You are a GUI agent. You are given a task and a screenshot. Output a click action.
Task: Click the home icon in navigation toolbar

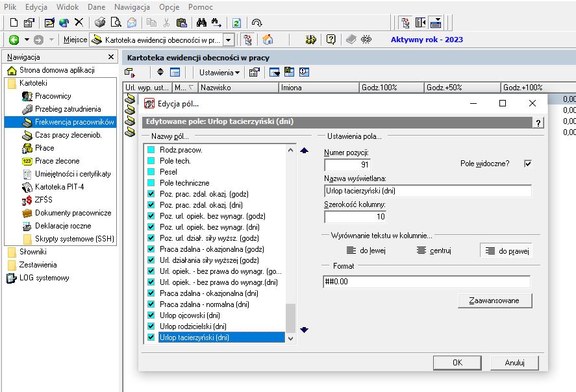(268, 40)
